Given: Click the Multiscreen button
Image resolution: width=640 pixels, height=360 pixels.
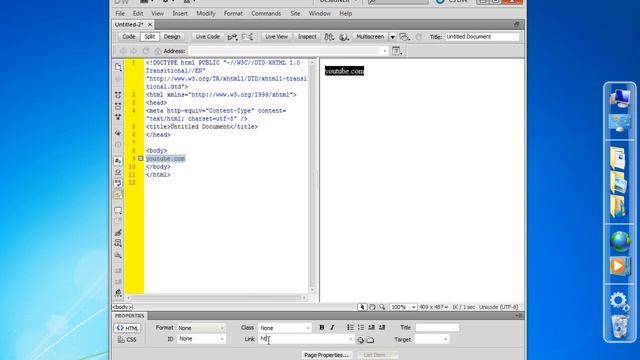Looking at the screenshot, I should click(x=370, y=37).
